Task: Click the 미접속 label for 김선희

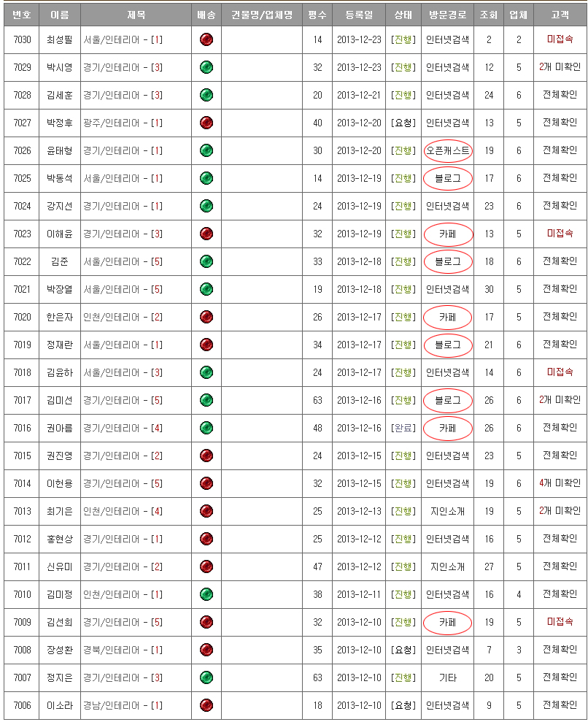Action: [560, 622]
